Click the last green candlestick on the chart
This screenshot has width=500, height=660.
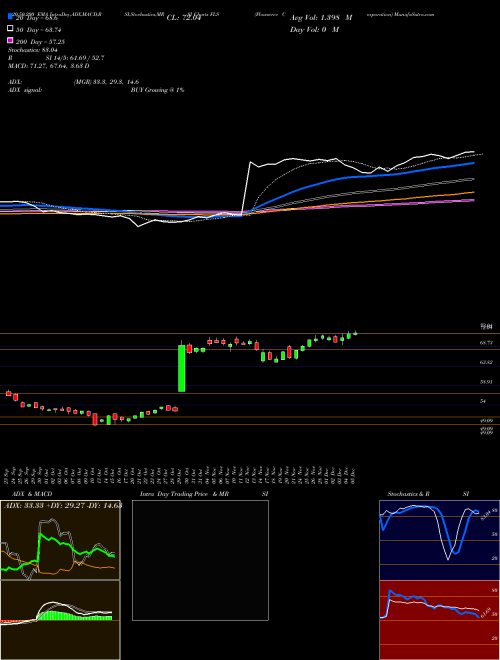pyautogui.click(x=356, y=333)
